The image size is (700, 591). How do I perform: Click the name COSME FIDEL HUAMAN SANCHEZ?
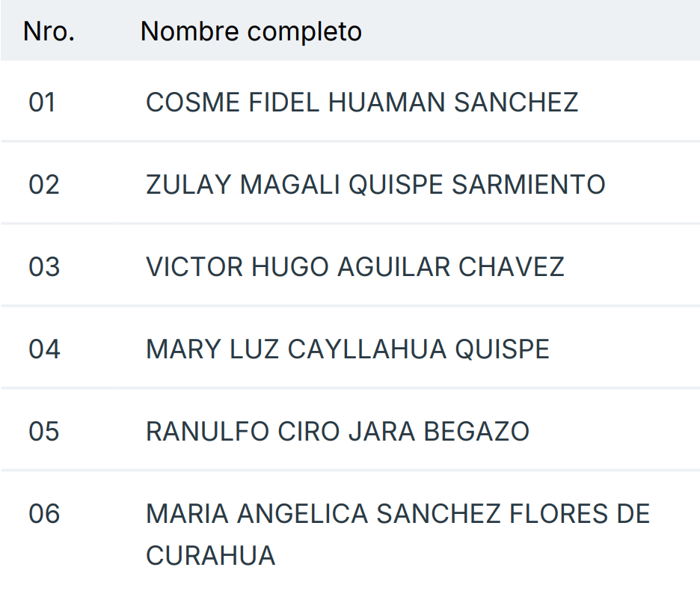(362, 102)
